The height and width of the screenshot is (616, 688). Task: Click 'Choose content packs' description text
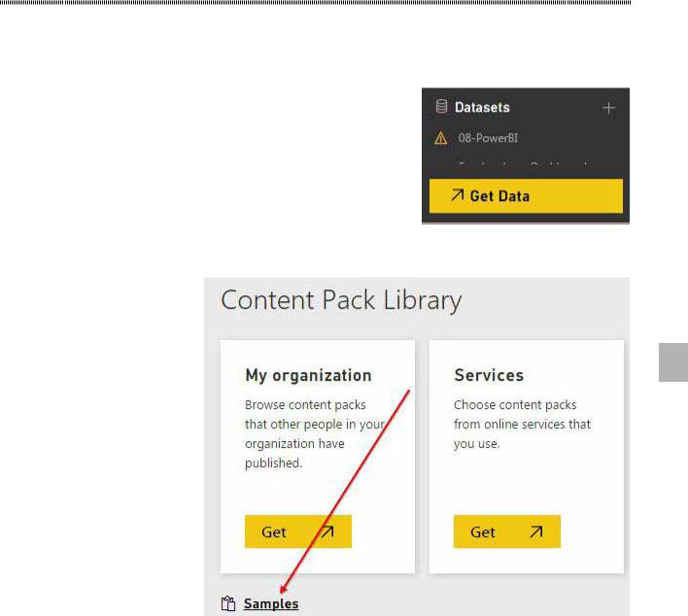(x=522, y=425)
